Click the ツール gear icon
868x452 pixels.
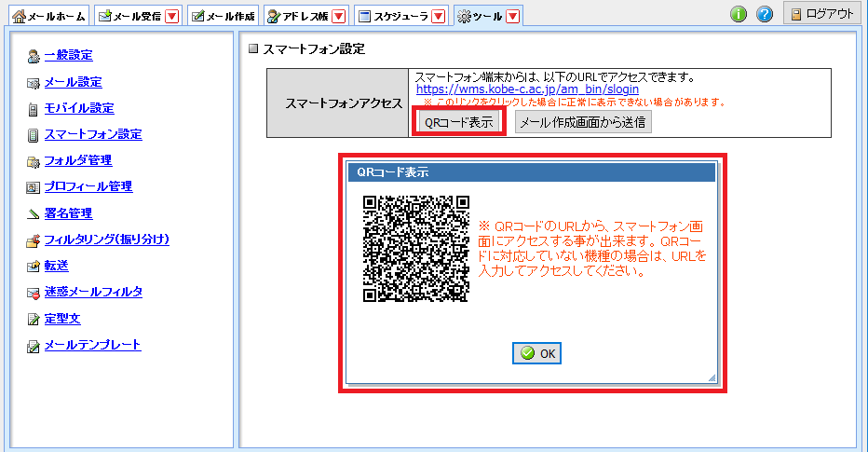point(464,17)
